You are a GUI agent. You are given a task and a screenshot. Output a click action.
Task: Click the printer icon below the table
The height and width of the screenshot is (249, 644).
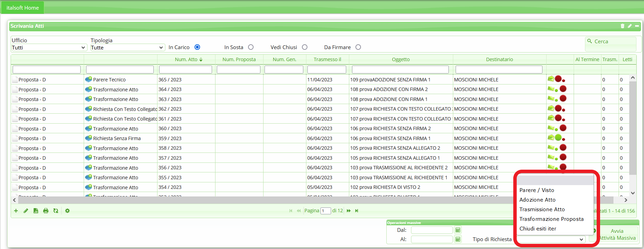coord(46,211)
